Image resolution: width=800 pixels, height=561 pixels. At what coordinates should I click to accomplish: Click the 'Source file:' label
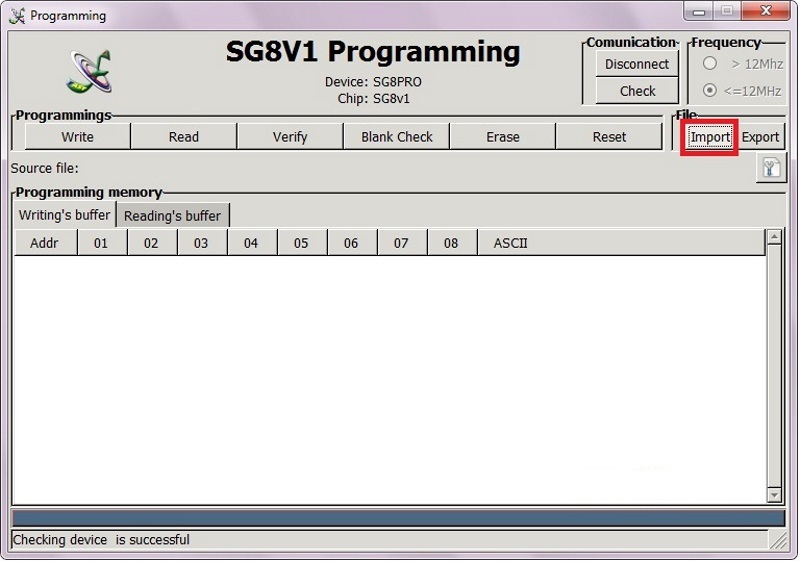[45, 168]
